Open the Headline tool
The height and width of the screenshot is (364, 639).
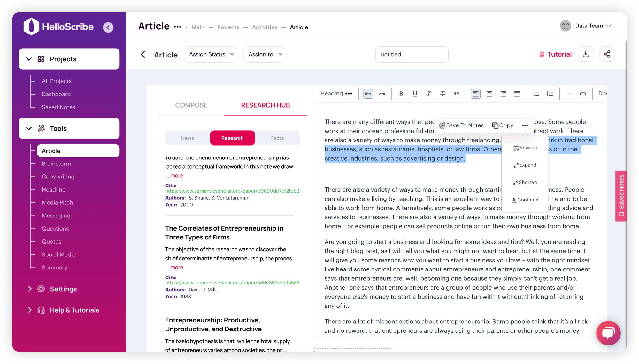(x=54, y=190)
